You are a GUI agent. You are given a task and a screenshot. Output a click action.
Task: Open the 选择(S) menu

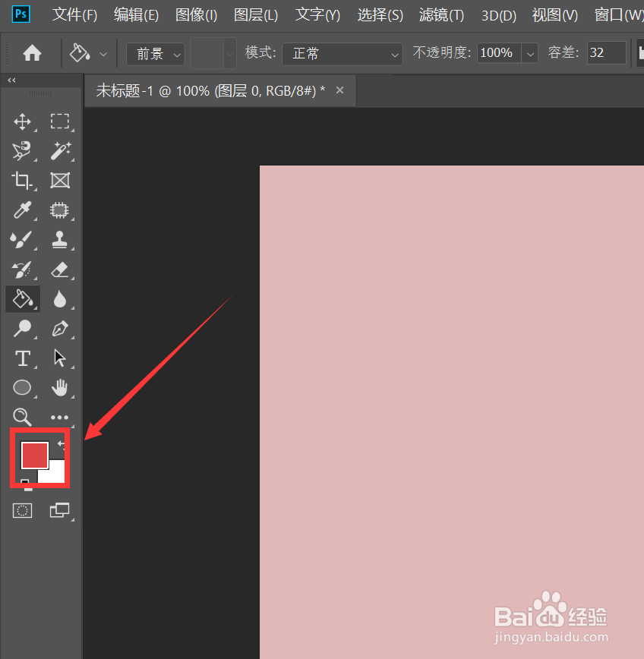(380, 15)
